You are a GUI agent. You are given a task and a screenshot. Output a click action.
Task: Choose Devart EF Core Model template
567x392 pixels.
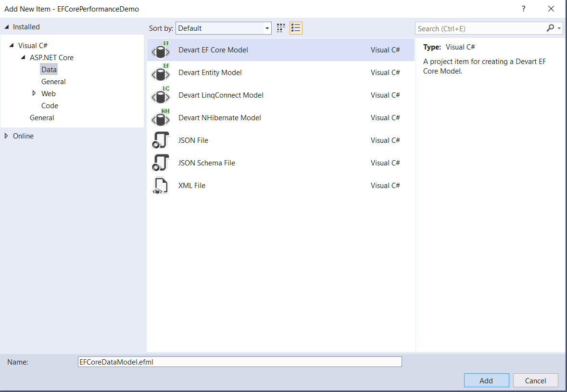[280, 50]
